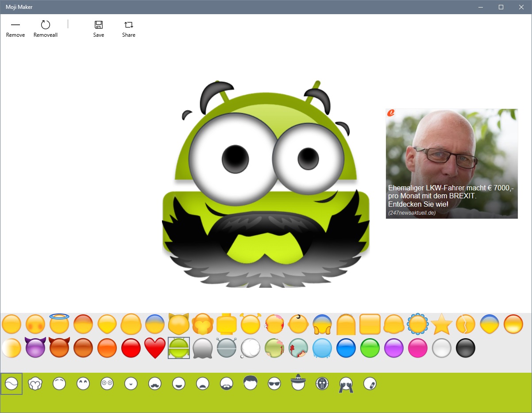
Task: Select the full beard face feature
Action: click(x=226, y=384)
